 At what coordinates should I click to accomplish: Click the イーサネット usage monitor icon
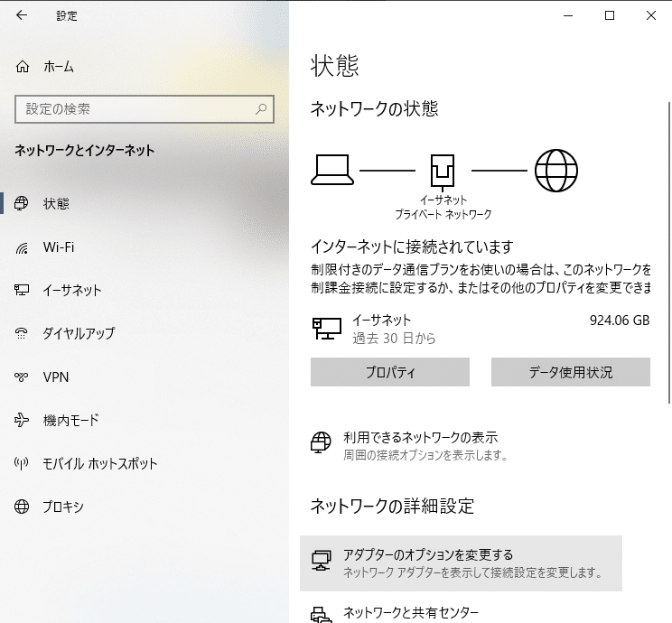(327, 329)
